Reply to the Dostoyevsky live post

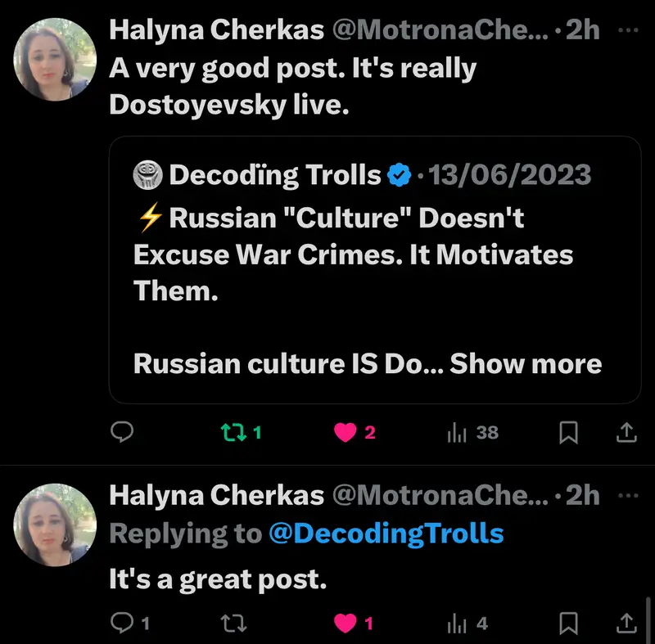pos(122,433)
